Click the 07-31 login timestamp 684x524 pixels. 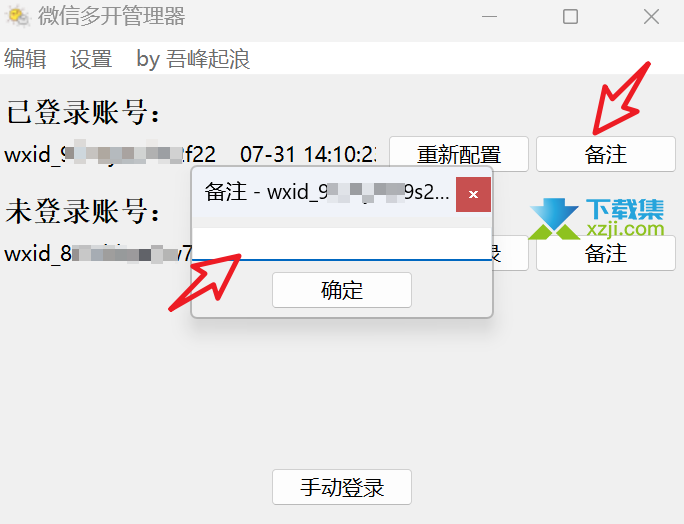pyautogui.click(x=308, y=154)
